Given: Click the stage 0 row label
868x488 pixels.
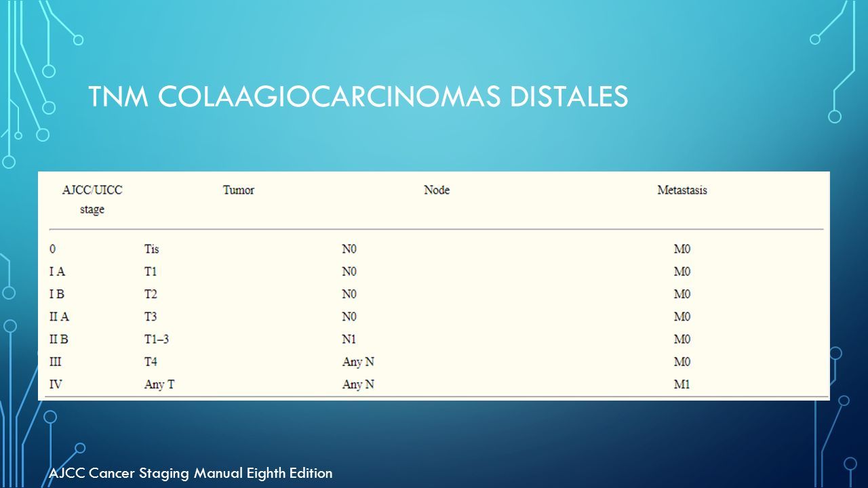Looking at the screenshot, I should click(x=52, y=249).
